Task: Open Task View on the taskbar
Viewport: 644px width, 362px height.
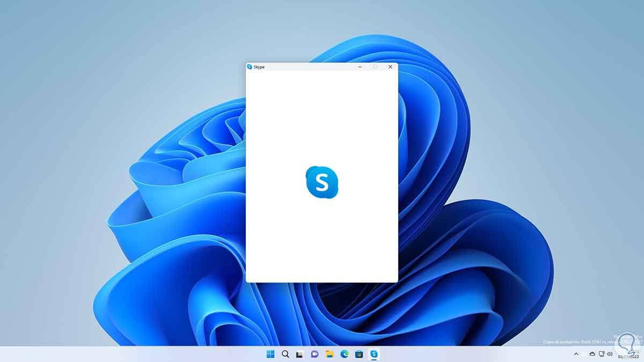Action: click(300, 354)
